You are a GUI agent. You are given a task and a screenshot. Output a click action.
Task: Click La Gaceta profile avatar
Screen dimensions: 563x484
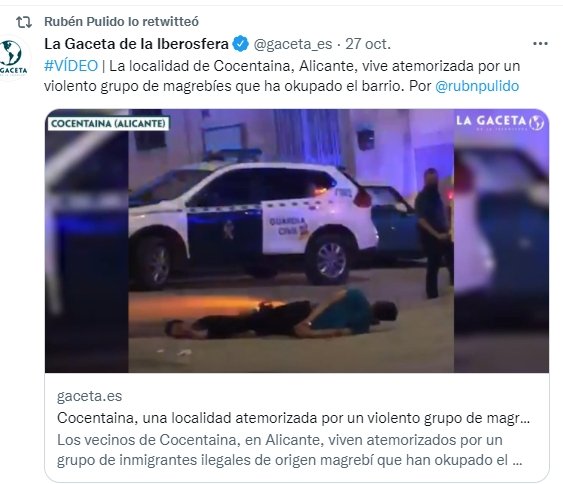(x=13, y=57)
